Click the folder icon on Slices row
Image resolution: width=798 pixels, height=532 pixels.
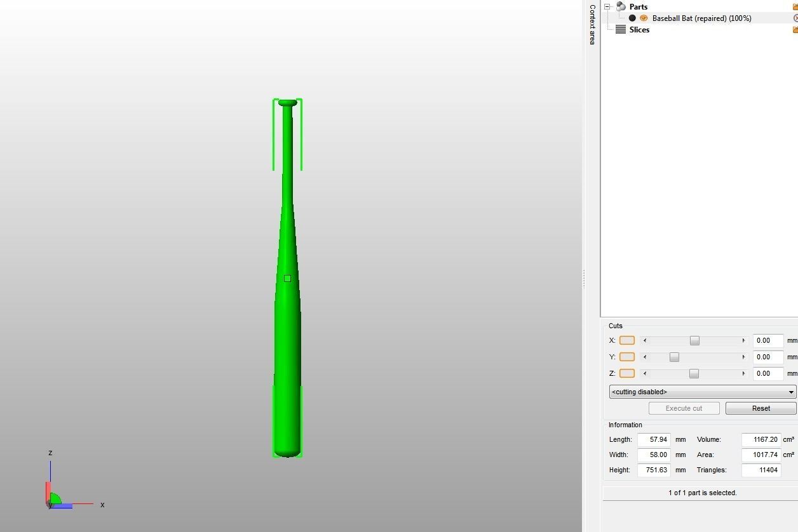(795, 30)
